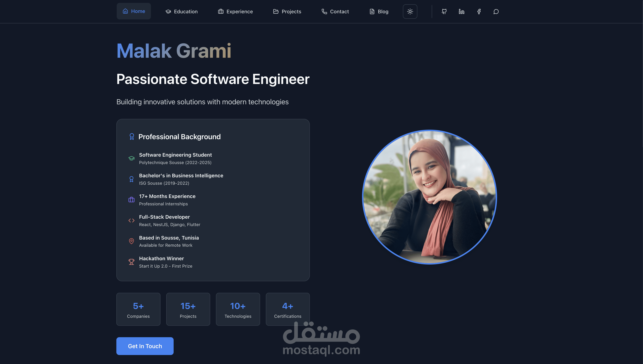Click the phone icon beside Contact

[324, 11]
